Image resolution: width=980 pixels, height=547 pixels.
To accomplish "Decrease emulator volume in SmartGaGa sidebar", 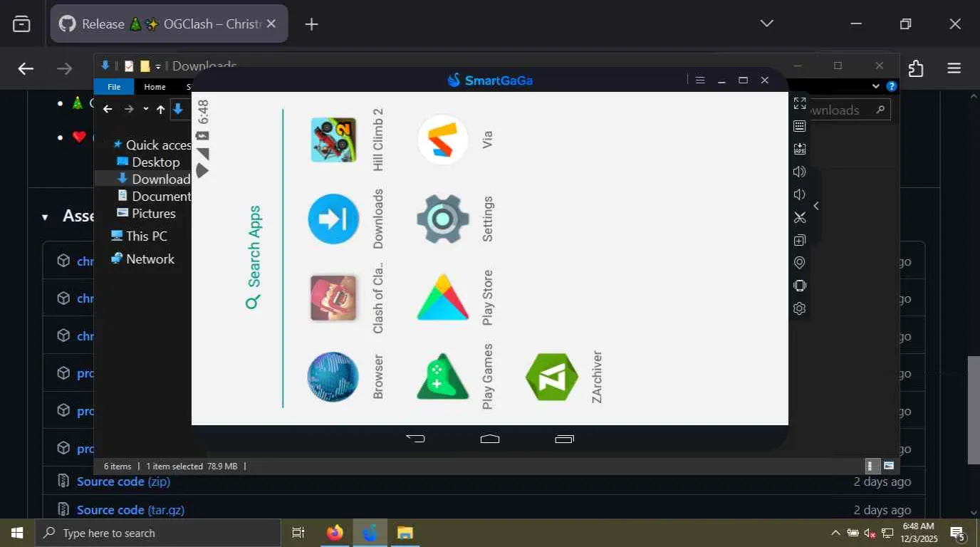I will pyautogui.click(x=800, y=194).
